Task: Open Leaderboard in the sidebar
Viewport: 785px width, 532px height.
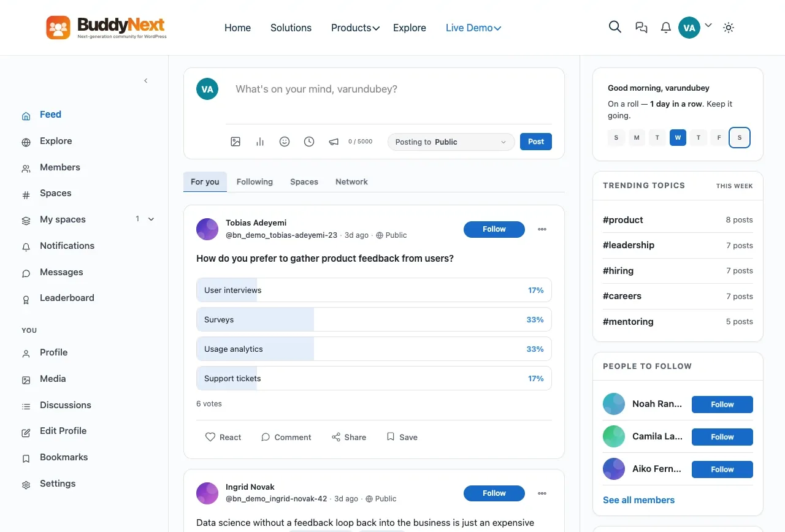Action: click(67, 298)
